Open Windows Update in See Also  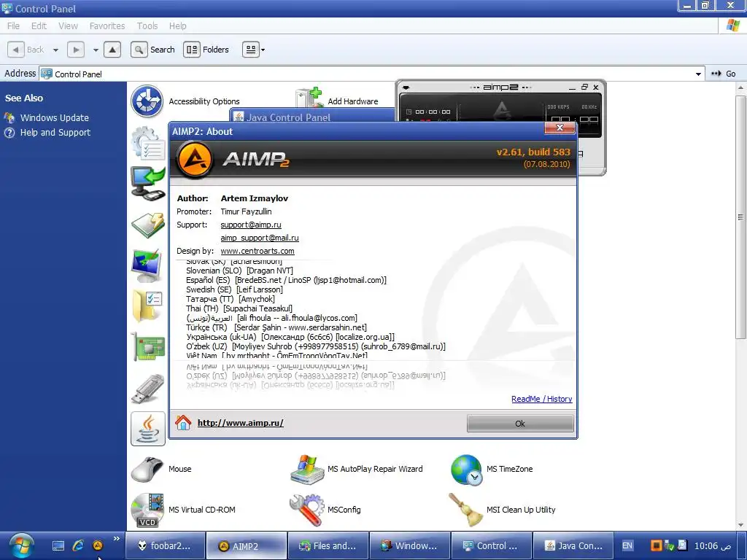54,117
